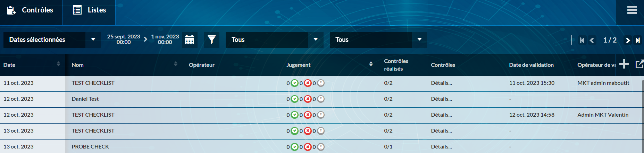Screen dimensions: 644x153
Task: Expand the Dates sélectionnées dropdown
Action: tap(52, 40)
